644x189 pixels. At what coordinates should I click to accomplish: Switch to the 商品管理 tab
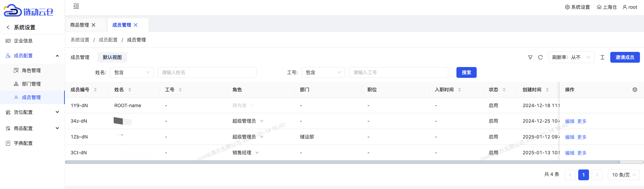(x=80, y=25)
